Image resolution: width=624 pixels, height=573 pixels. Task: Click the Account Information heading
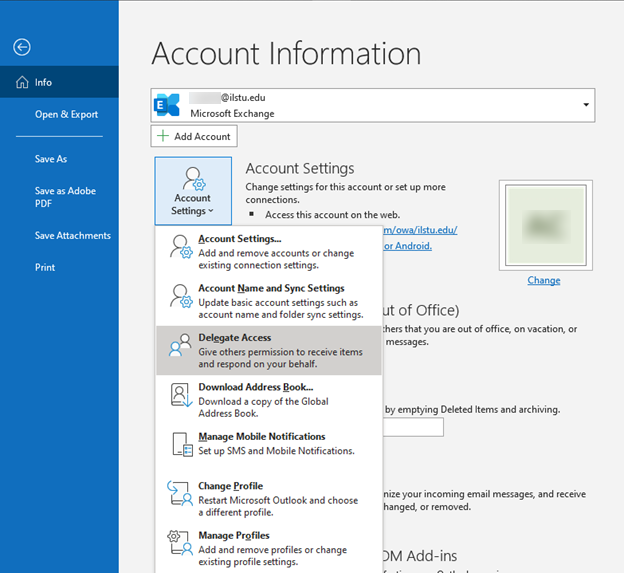point(286,53)
